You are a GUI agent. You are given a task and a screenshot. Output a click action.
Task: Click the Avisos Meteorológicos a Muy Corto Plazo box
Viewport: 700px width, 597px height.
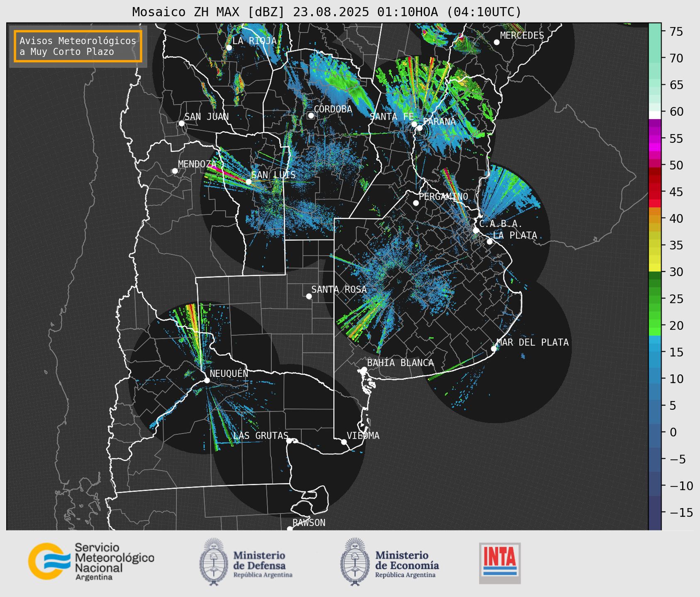tap(78, 46)
